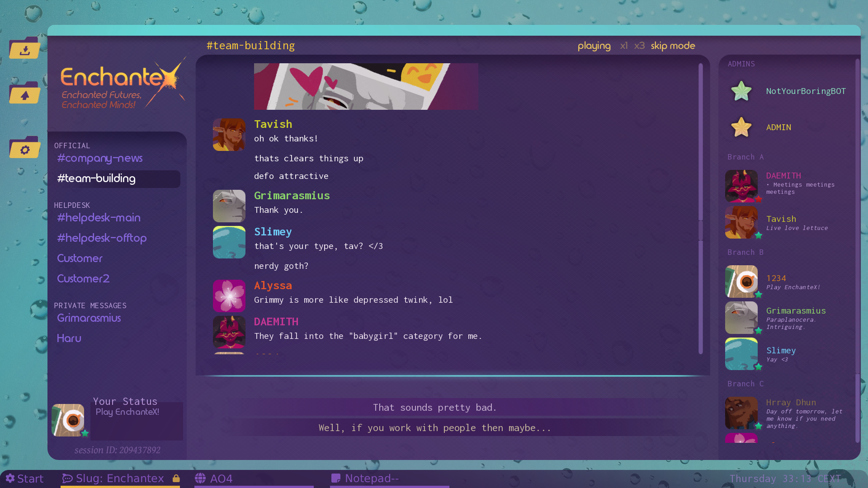868x488 pixels.
Task: Click NotYourBoringBOT name in admins
Action: 806,91
